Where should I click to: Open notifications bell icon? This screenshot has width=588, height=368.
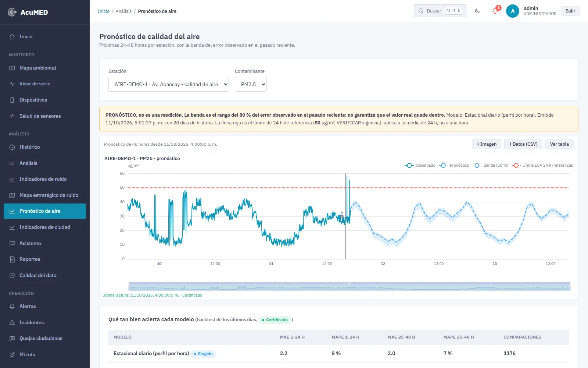coord(495,11)
